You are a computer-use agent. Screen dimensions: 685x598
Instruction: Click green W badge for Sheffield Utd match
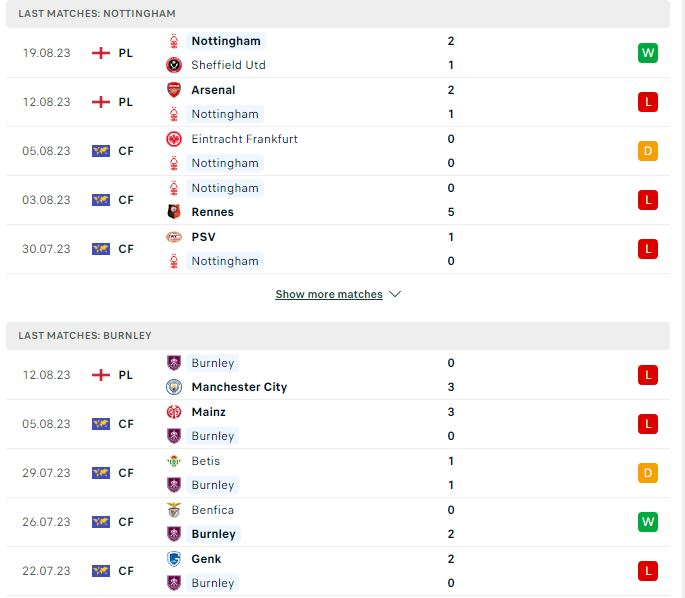pyautogui.click(x=647, y=53)
